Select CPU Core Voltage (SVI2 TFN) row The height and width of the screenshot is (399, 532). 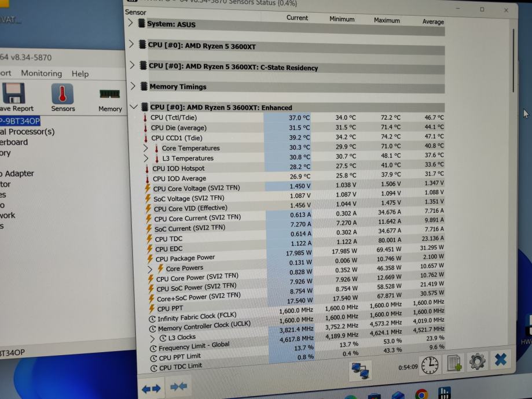coord(295,186)
